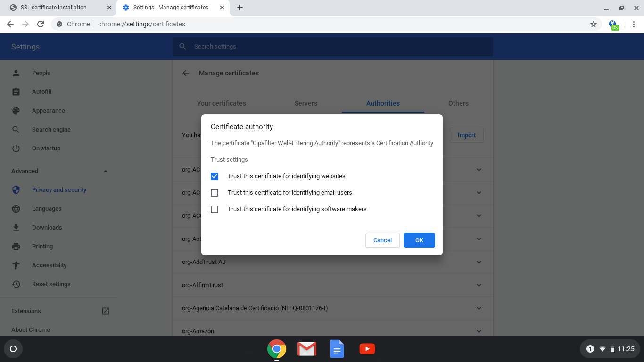Click the Import button
This screenshot has width=644, height=362.
[466, 135]
